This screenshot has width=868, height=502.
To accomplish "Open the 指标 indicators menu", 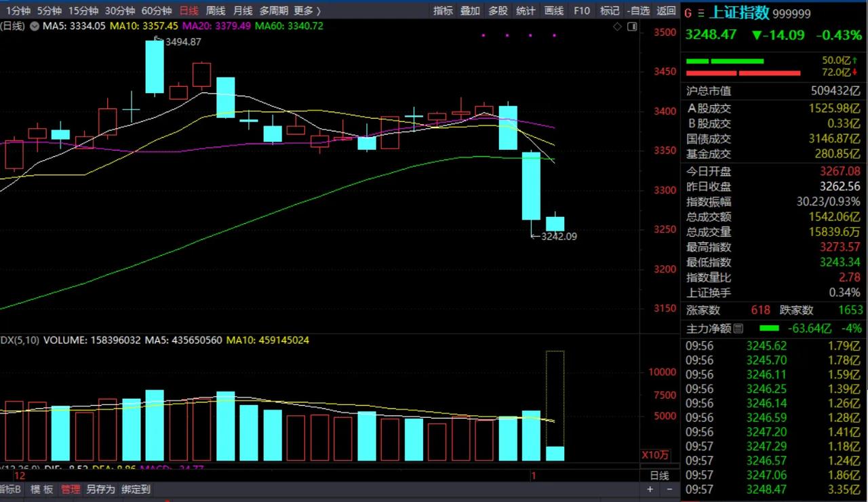I will tap(443, 11).
